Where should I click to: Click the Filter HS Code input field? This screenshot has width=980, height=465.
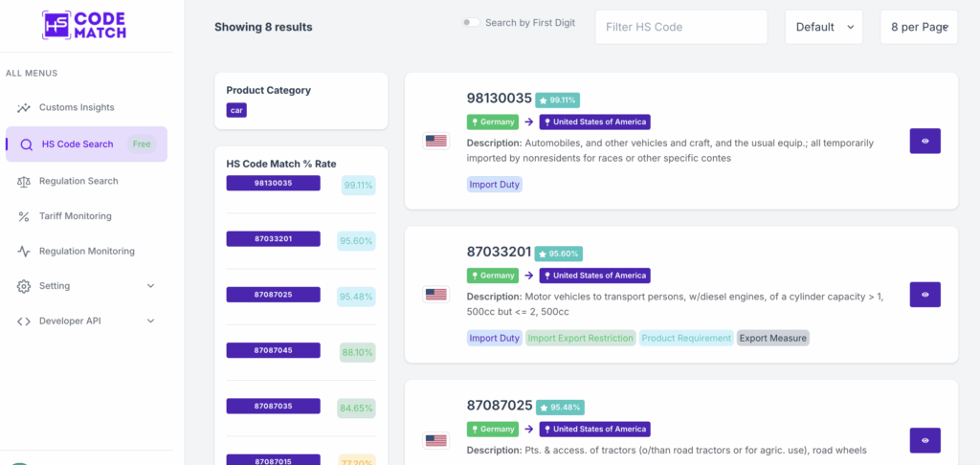pos(680,27)
